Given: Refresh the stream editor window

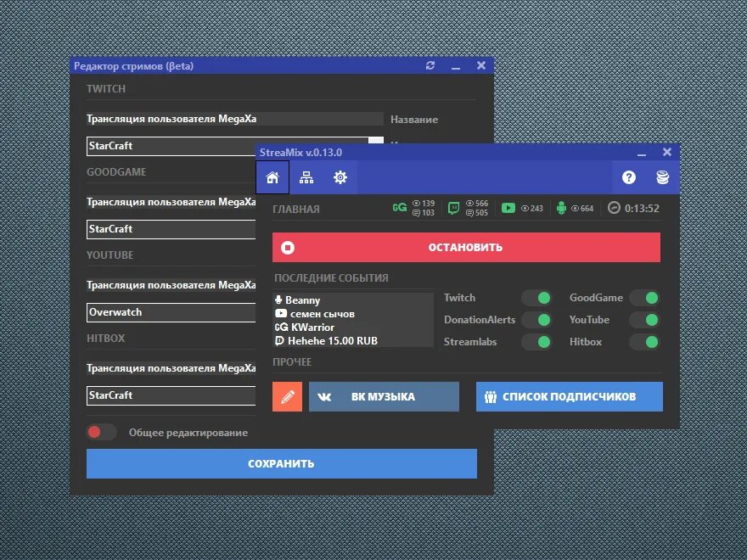Looking at the screenshot, I should 430,65.
